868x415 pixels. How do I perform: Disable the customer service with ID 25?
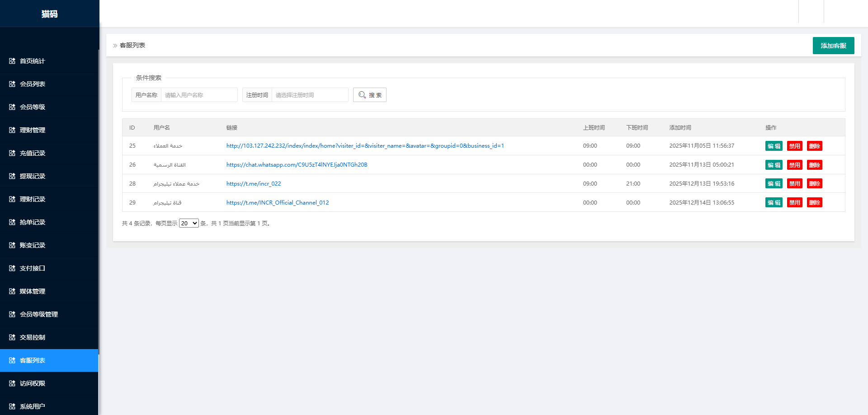[x=794, y=146]
